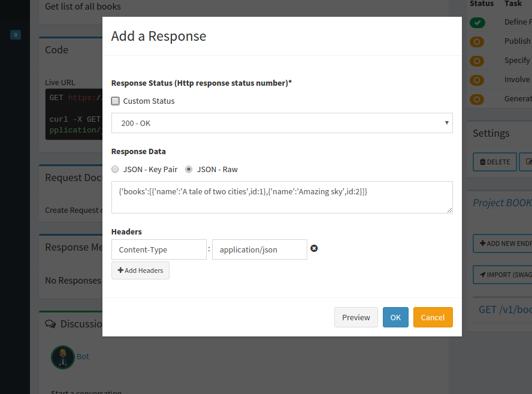This screenshot has height=394, width=532.
Task: Enable the Custom Status checkbox
Action: [116, 101]
